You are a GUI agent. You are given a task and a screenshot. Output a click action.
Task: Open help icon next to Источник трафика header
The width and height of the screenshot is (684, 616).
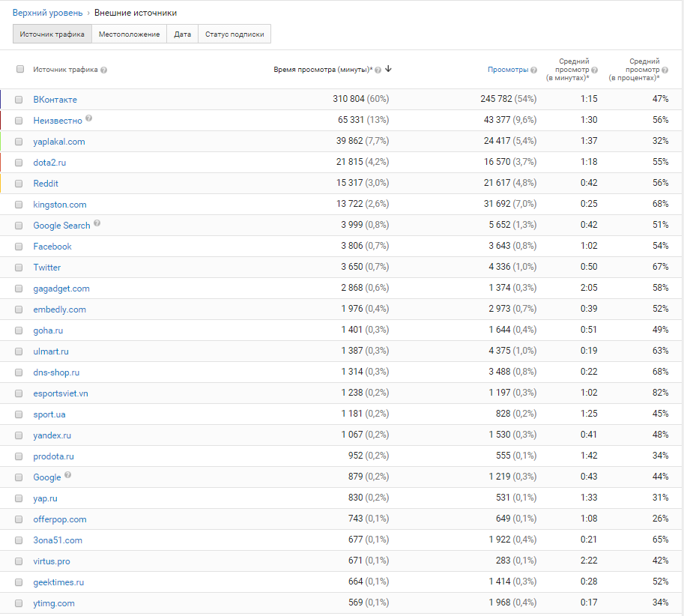coord(104,70)
